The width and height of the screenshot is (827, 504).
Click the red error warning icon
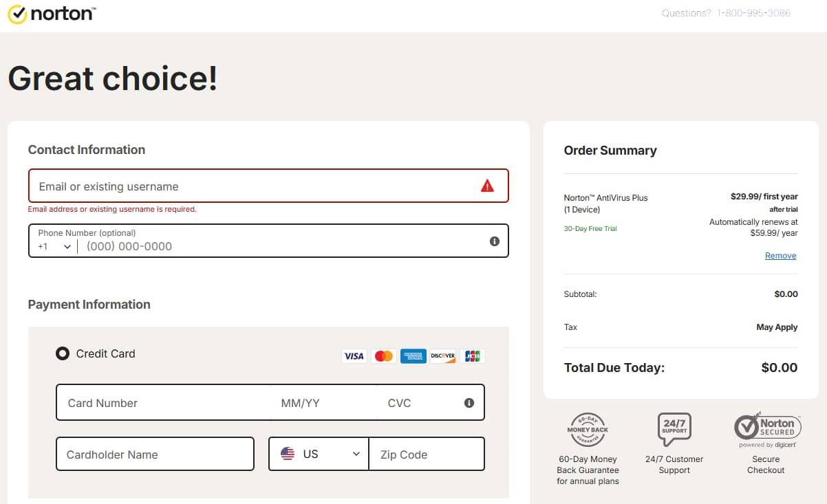487,186
